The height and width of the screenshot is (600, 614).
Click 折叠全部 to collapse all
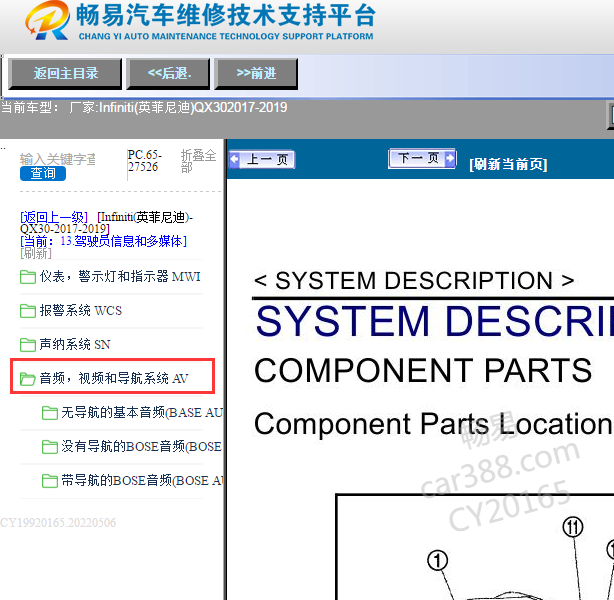pyautogui.click(x=198, y=161)
